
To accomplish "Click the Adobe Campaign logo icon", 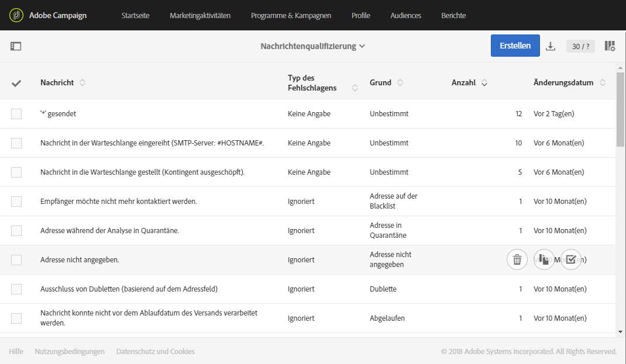I will click(x=16, y=15).
